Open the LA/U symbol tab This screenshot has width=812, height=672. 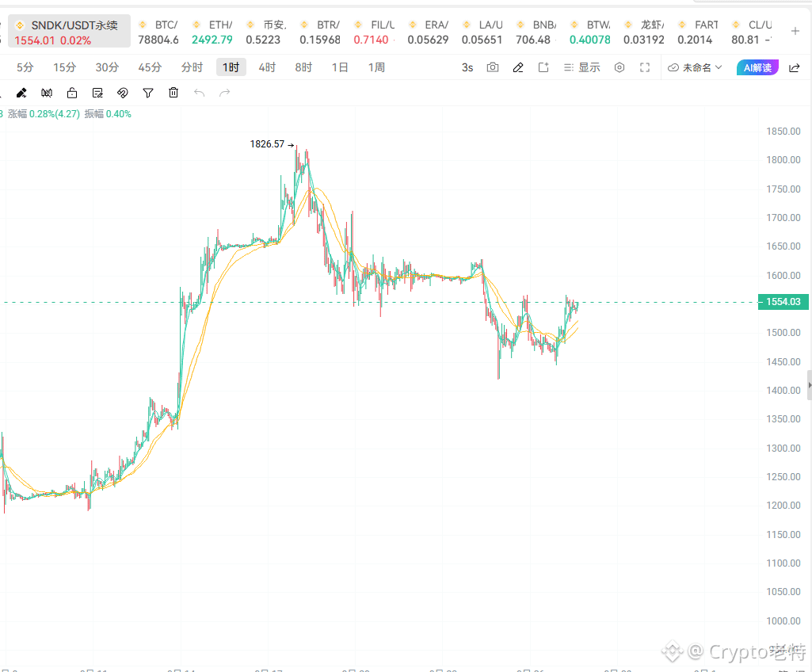point(482,32)
